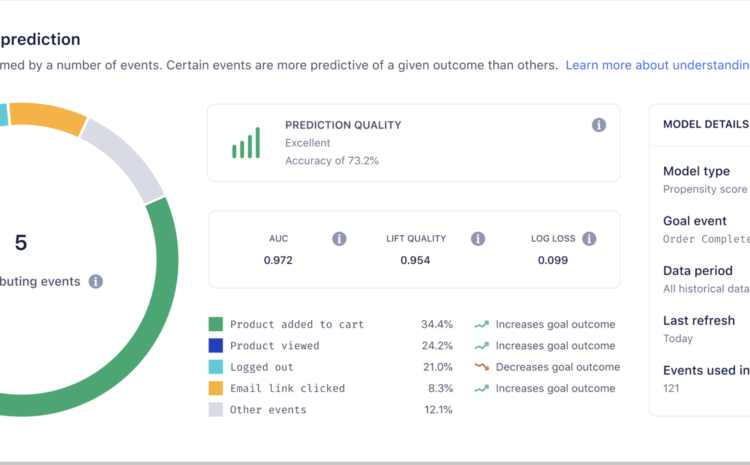Click the increase arrow for Email link clicked
This screenshot has height=465, width=750.
click(x=482, y=388)
